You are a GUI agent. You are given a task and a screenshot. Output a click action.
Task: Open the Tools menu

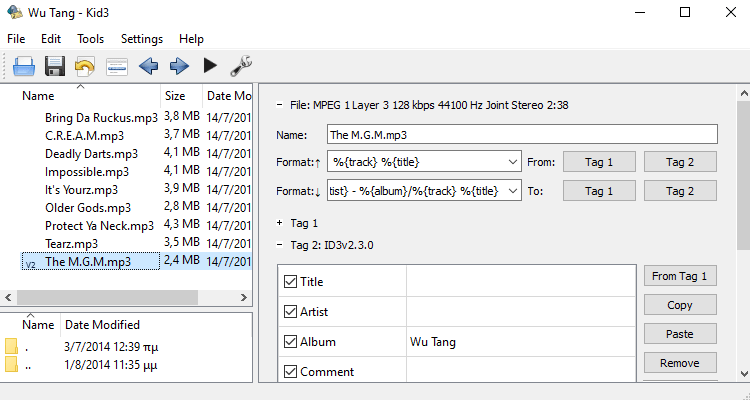point(90,39)
